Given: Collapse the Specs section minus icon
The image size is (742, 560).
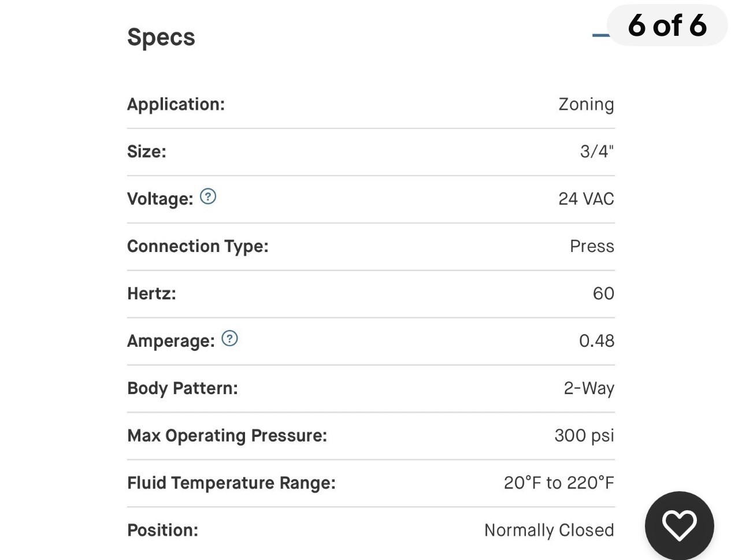Looking at the screenshot, I should pos(601,35).
